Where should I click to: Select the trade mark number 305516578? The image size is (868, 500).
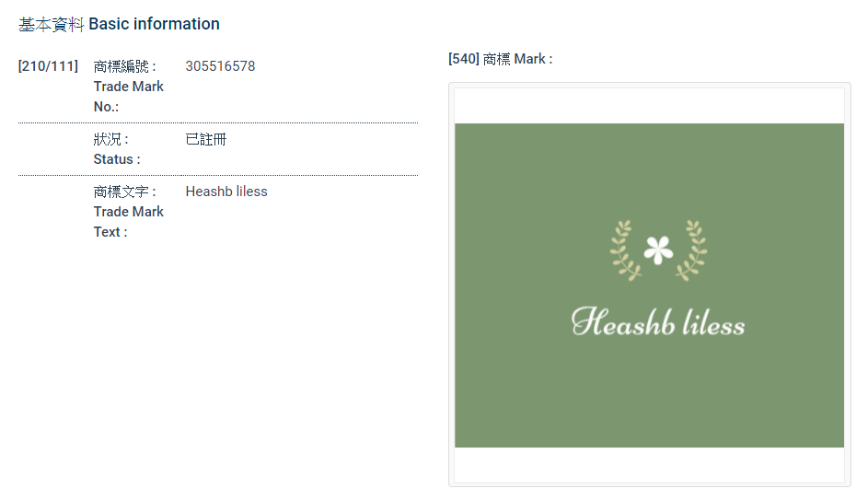220,66
